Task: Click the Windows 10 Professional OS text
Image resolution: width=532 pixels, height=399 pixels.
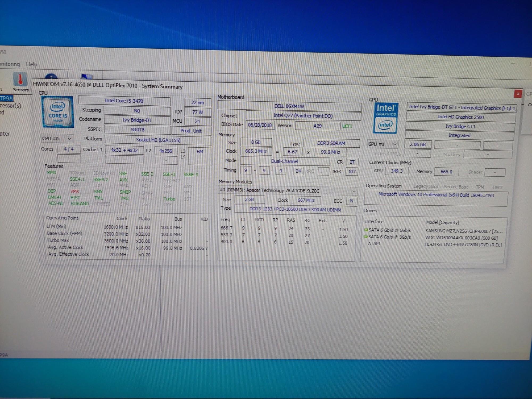Action: [x=436, y=195]
